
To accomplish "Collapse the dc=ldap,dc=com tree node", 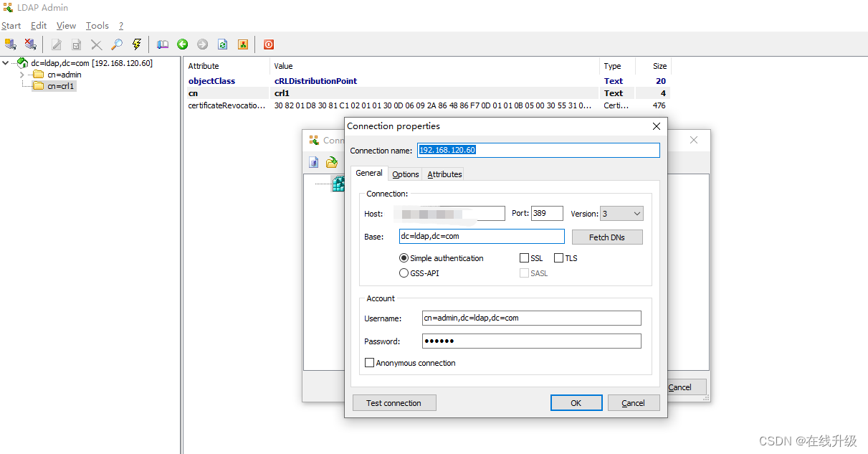I will [6, 62].
